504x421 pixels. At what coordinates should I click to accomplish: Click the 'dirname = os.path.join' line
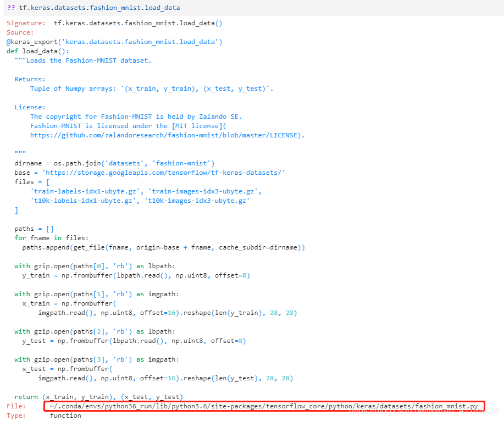(x=114, y=163)
